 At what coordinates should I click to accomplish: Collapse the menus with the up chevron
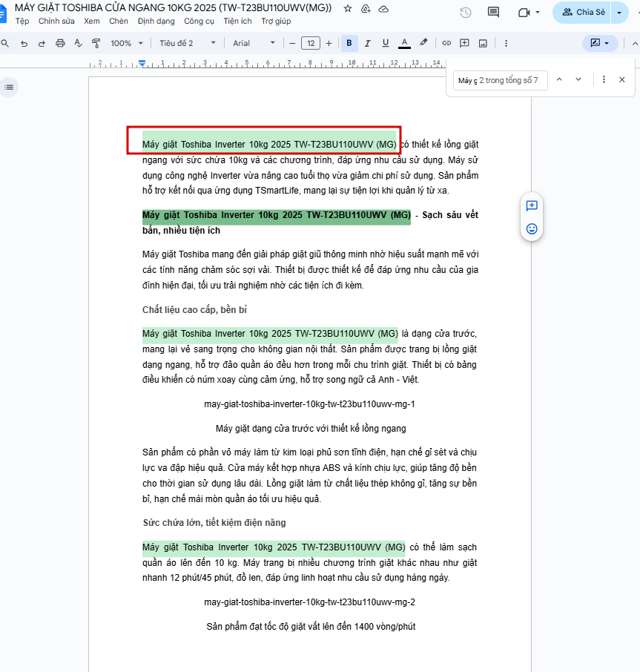coord(635,43)
